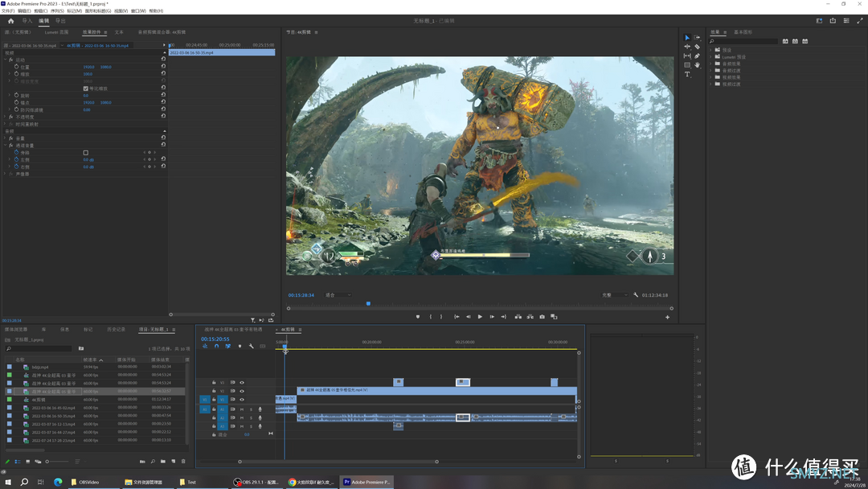
Task: Click the trash Clear icon in Project panel
Action: (x=183, y=462)
